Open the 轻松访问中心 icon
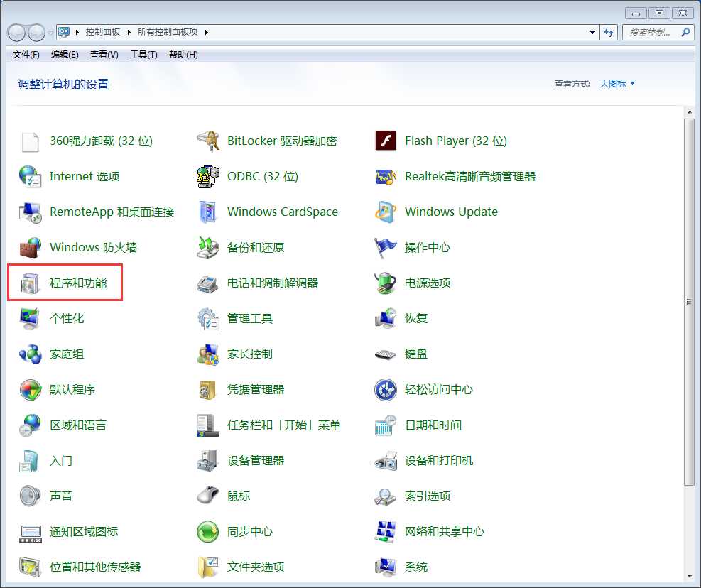The image size is (701, 588). (x=386, y=389)
